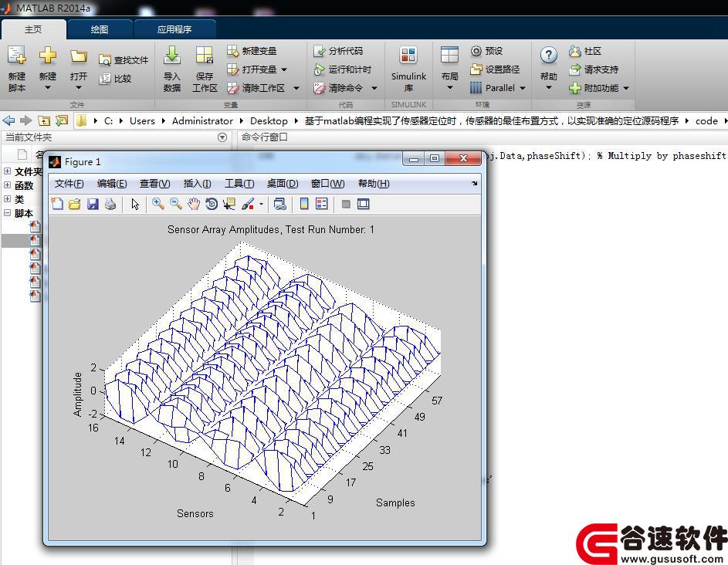The height and width of the screenshot is (565, 728).
Task: Select Edit Plot arrow tool in Figure 1
Action: 135,204
